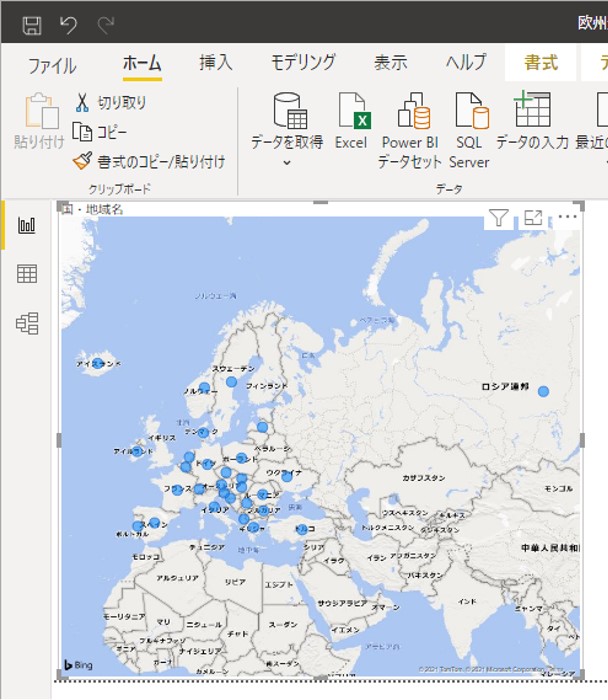Switch to the 挿入 ribbon tab
Screen dimensions: 608x700
[216, 63]
